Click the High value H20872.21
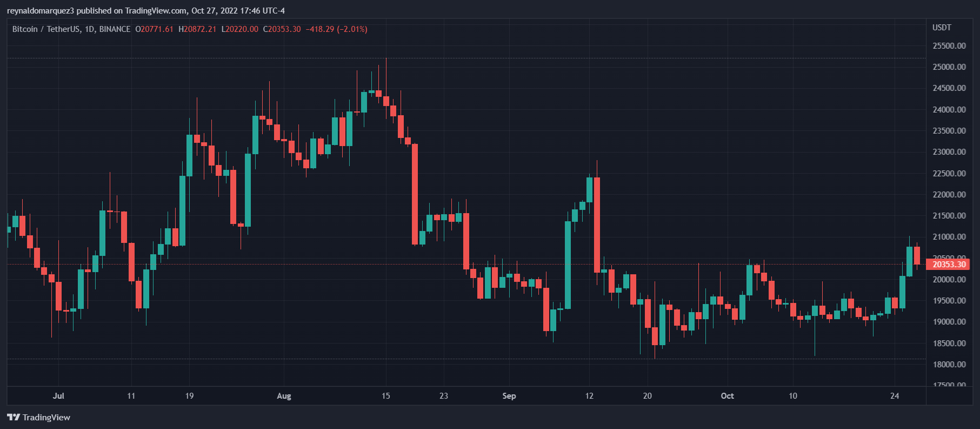 [x=197, y=29]
